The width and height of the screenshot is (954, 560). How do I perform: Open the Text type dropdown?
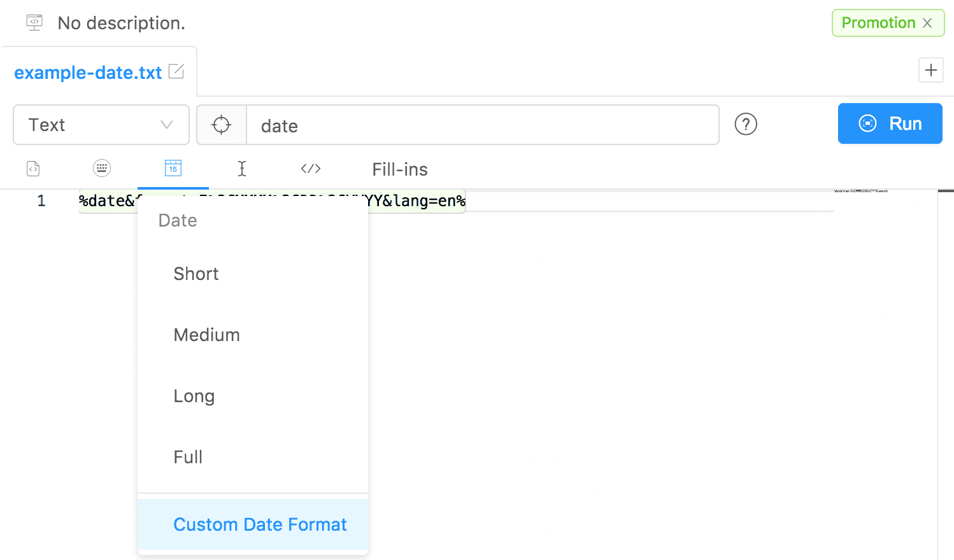click(x=101, y=125)
